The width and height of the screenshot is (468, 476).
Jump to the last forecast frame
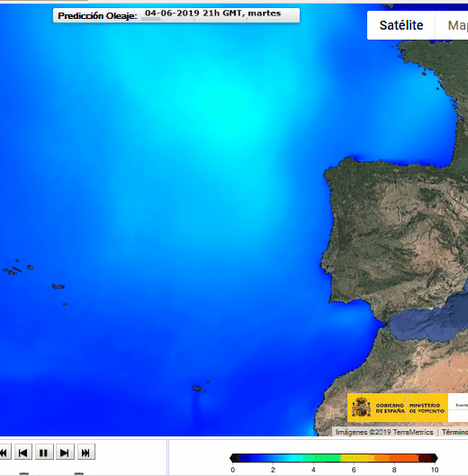(85, 453)
